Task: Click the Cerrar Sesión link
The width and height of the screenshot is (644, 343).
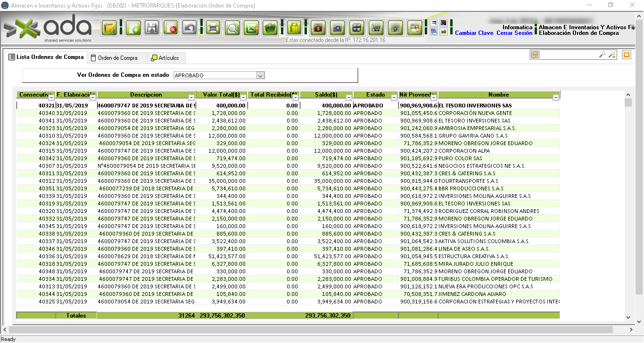Action: pos(514,33)
